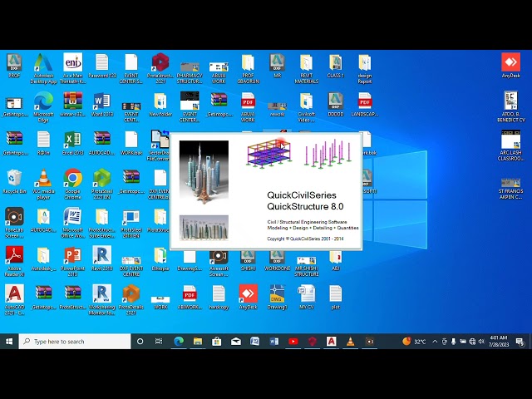
Task: Open the ProtaDetails 2021 shortcut
Action: [131, 300]
